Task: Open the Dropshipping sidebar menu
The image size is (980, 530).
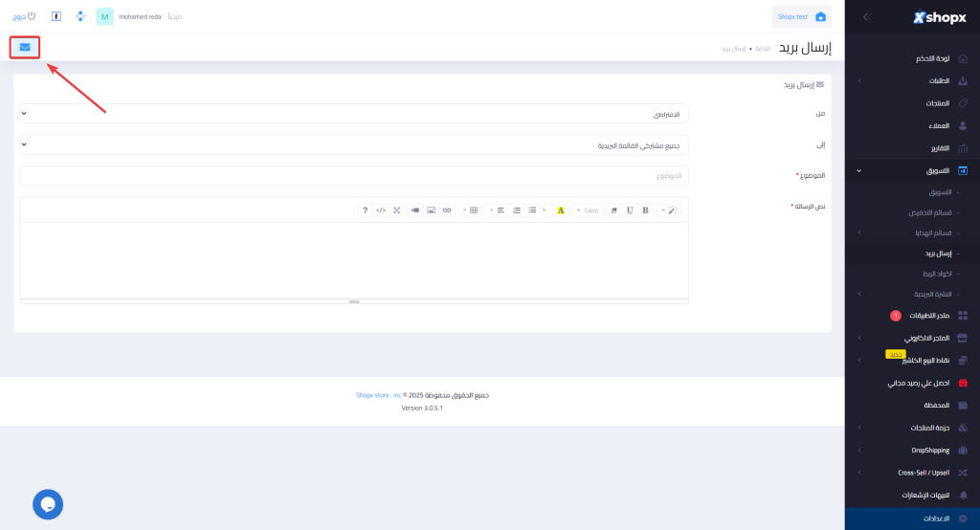Action: (x=923, y=450)
